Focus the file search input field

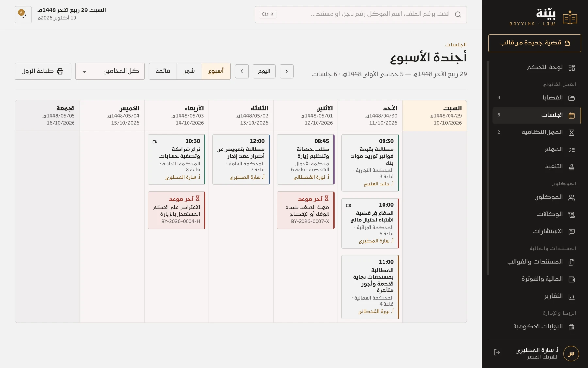[x=361, y=14]
